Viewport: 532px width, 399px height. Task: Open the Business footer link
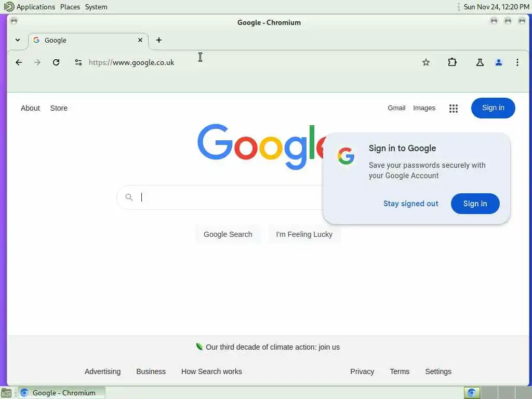point(151,371)
